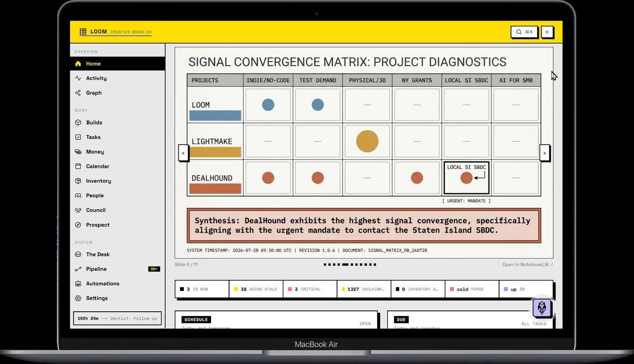634x364 pixels.
Task: Open Builds using the cube icon
Action: tap(78, 123)
